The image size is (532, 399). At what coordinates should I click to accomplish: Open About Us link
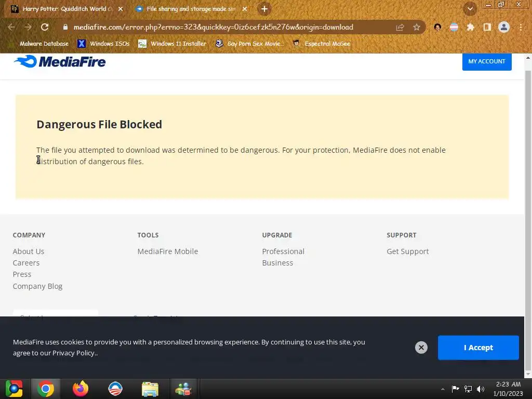[x=29, y=251]
